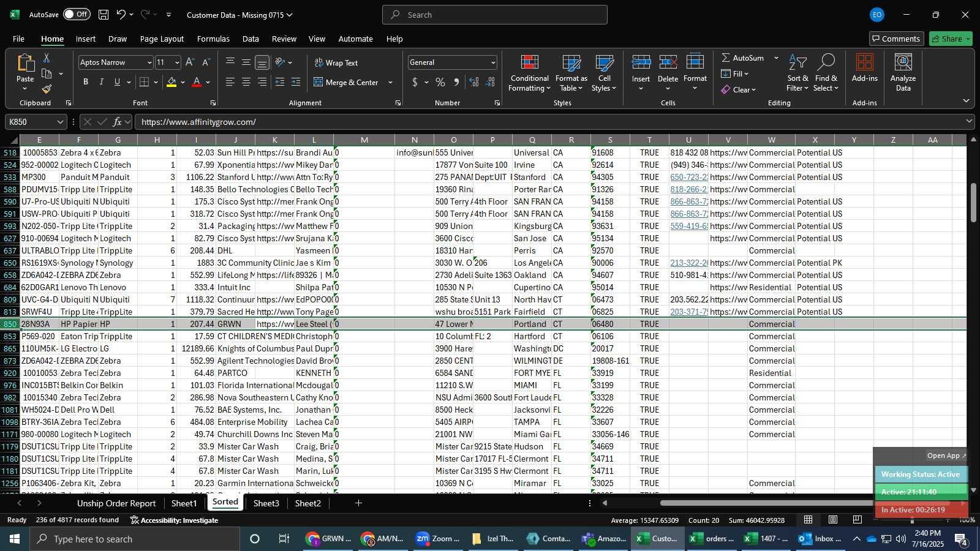Open Find & Select menu

point(826,73)
